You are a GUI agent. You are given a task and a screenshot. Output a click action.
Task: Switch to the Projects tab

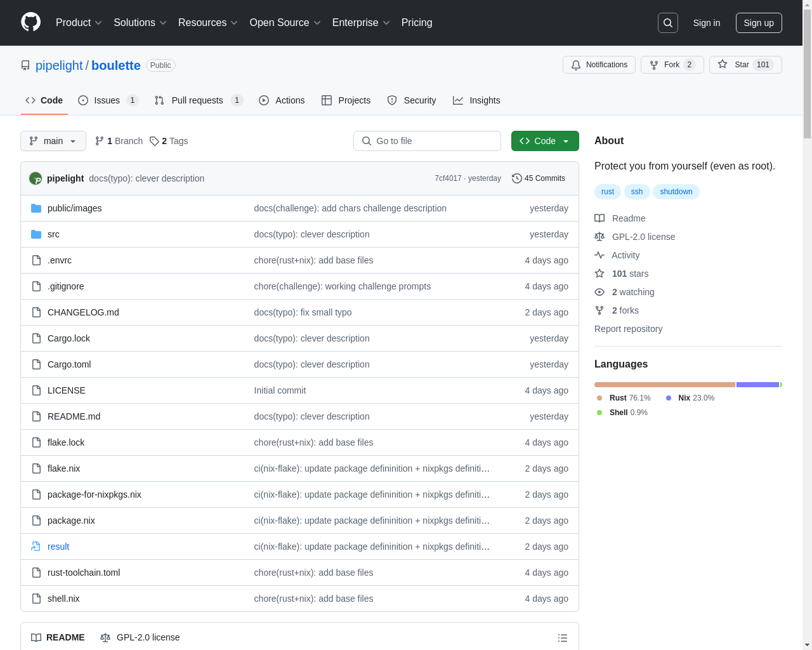click(346, 100)
